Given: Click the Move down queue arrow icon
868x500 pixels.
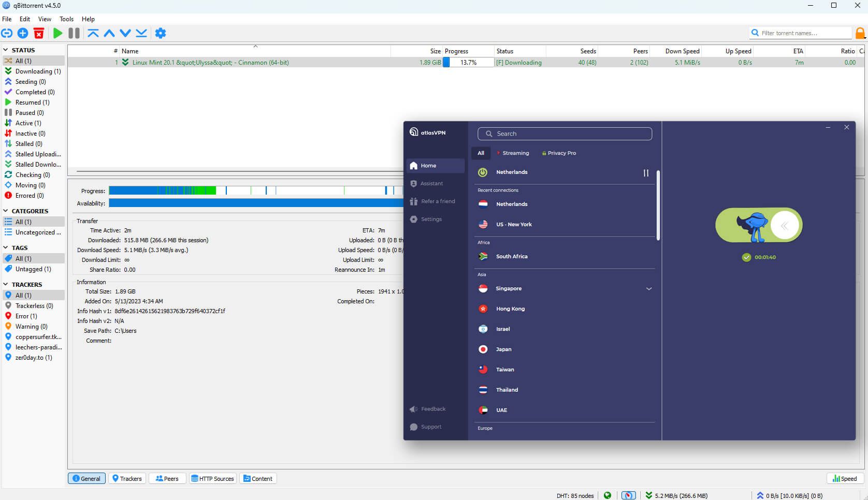Looking at the screenshot, I should pyautogui.click(x=125, y=33).
